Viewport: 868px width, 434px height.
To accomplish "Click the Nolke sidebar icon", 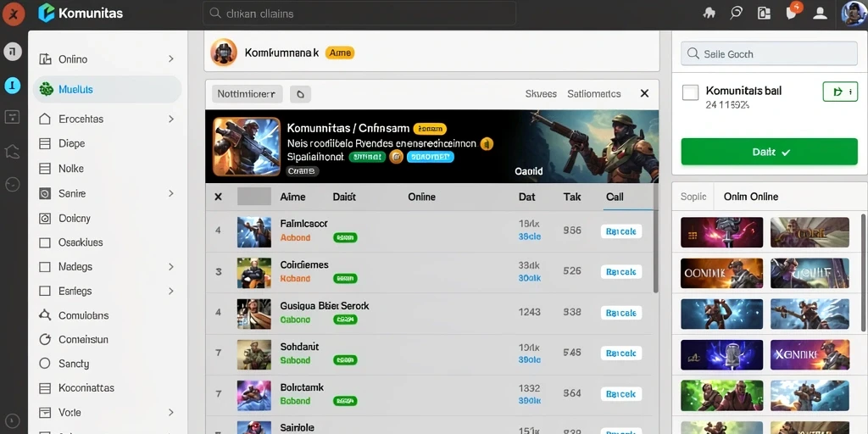I will pos(46,169).
